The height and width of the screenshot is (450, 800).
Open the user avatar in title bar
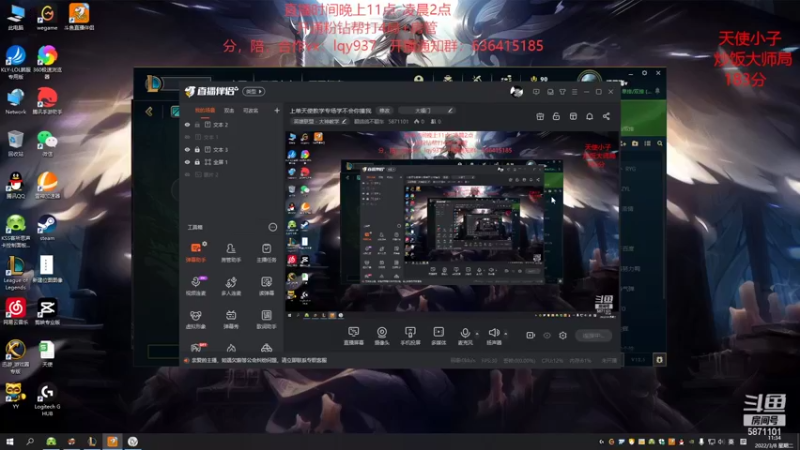click(x=516, y=92)
